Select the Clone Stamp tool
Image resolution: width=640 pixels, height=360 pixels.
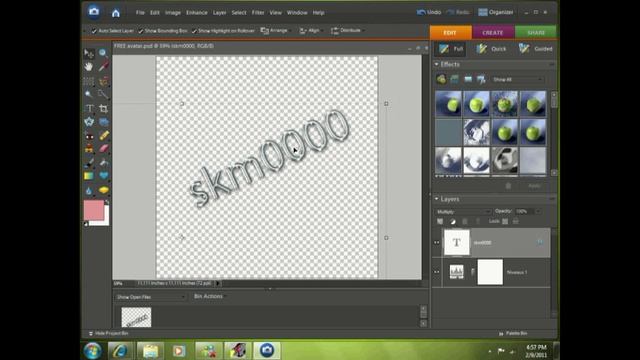(89, 149)
